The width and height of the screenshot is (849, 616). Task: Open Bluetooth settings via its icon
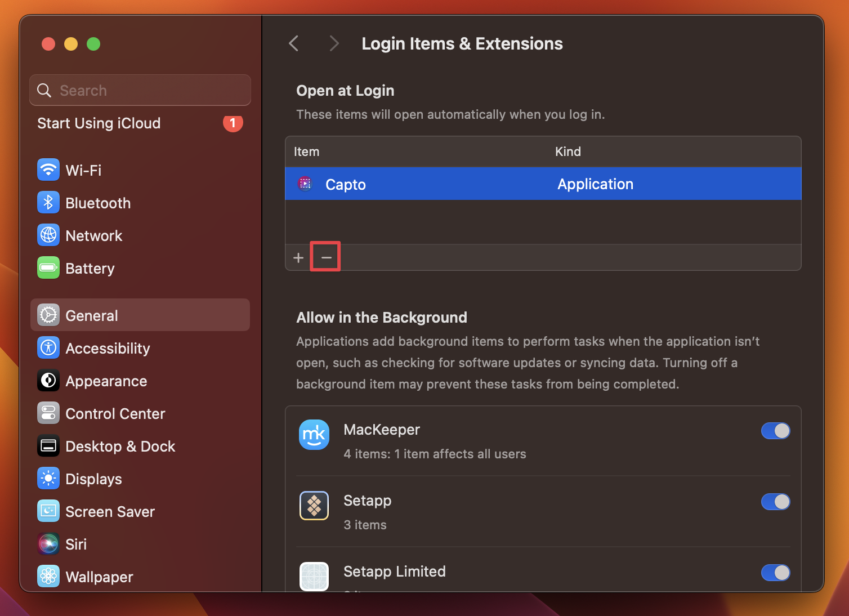coord(48,203)
